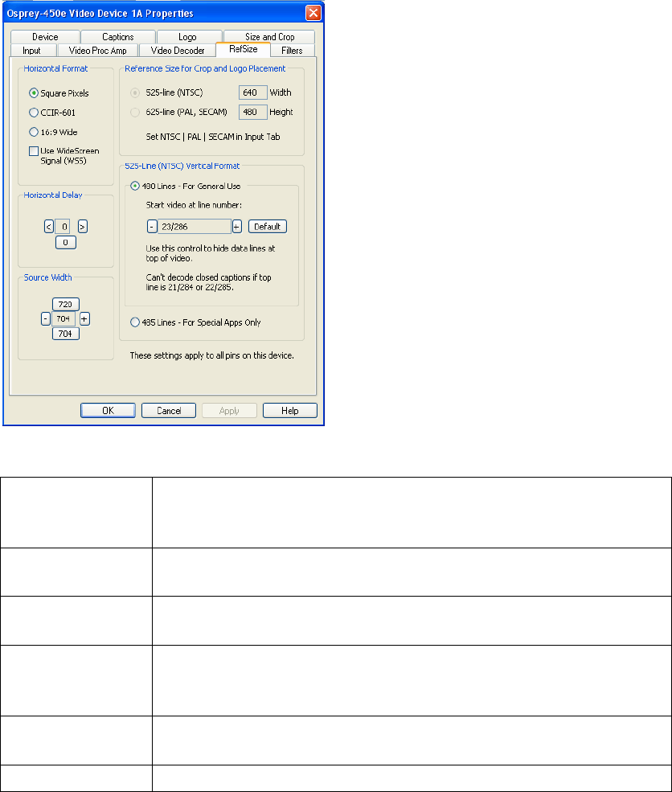
Task: Click the source width value field
Action: 64,318
